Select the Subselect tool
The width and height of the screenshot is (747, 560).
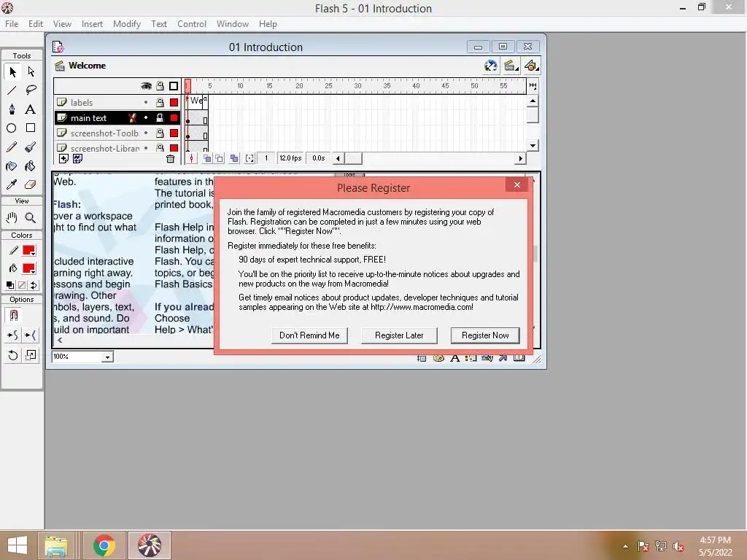tap(31, 72)
